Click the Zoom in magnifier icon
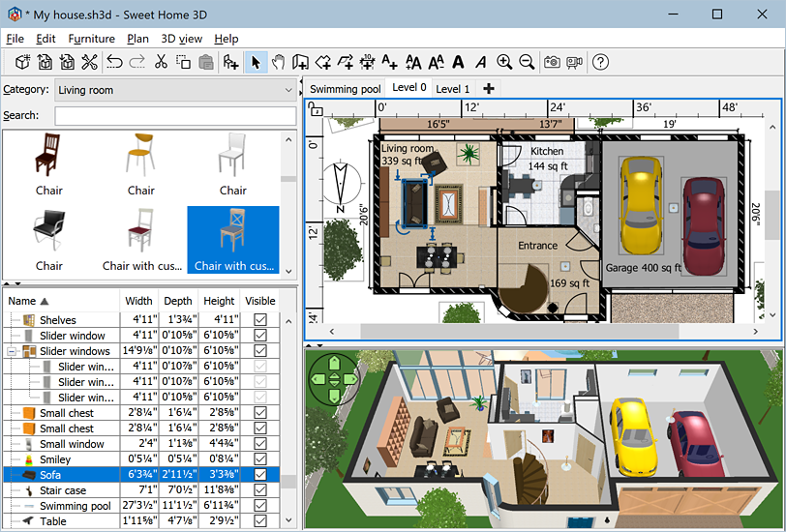The image size is (786, 532). (504, 63)
